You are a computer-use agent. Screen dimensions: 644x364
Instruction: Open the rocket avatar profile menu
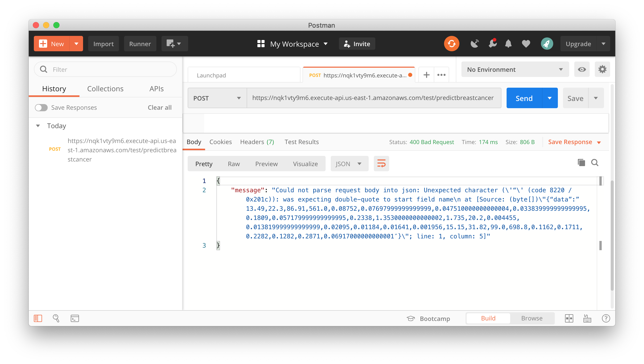(x=547, y=44)
